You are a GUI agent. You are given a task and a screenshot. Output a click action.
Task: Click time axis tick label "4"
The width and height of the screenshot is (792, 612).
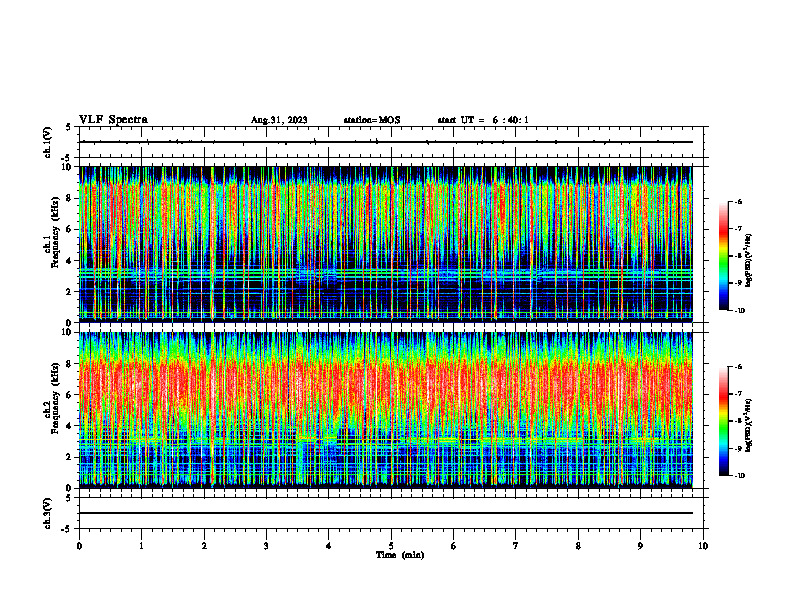[x=329, y=546]
